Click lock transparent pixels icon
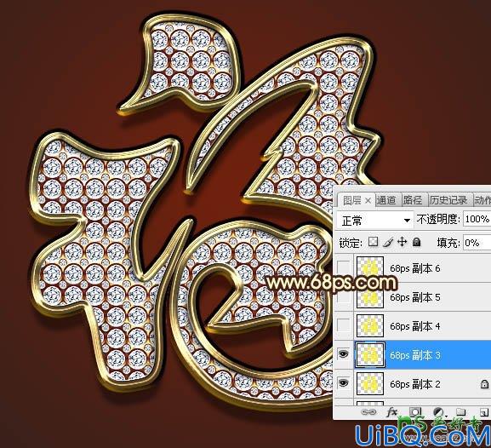 [x=373, y=242]
